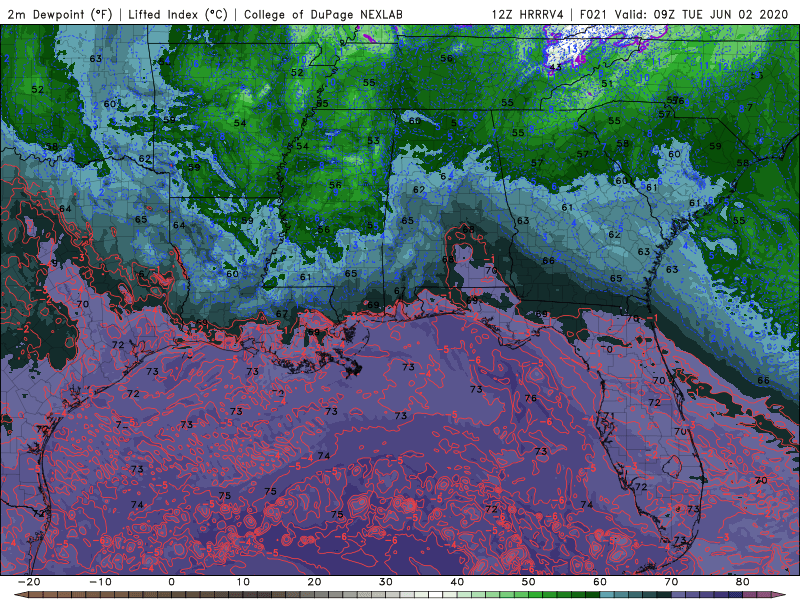Click the "2m Dewpoint (°F)" title text

[60, 14]
